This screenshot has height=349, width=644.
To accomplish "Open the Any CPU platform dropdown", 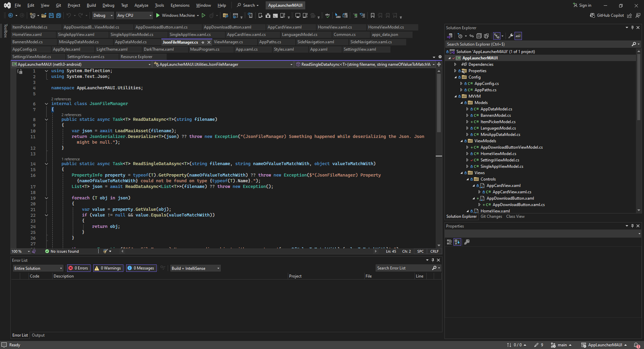I will [134, 15].
